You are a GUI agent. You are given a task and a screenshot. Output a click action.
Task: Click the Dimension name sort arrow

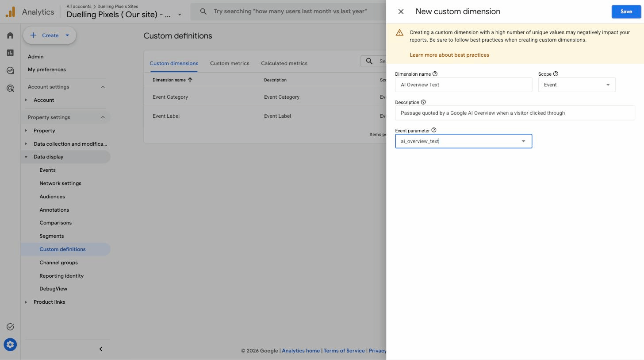190,80
